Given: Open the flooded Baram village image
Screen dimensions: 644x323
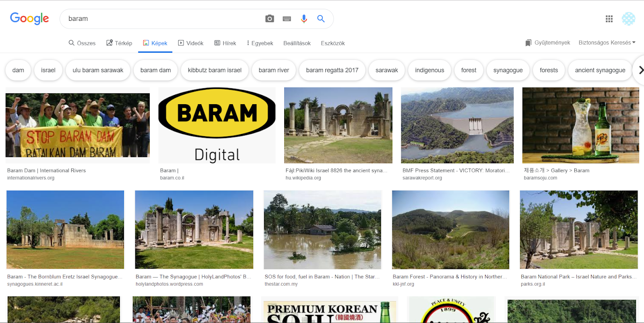Looking at the screenshot, I should tap(322, 230).
